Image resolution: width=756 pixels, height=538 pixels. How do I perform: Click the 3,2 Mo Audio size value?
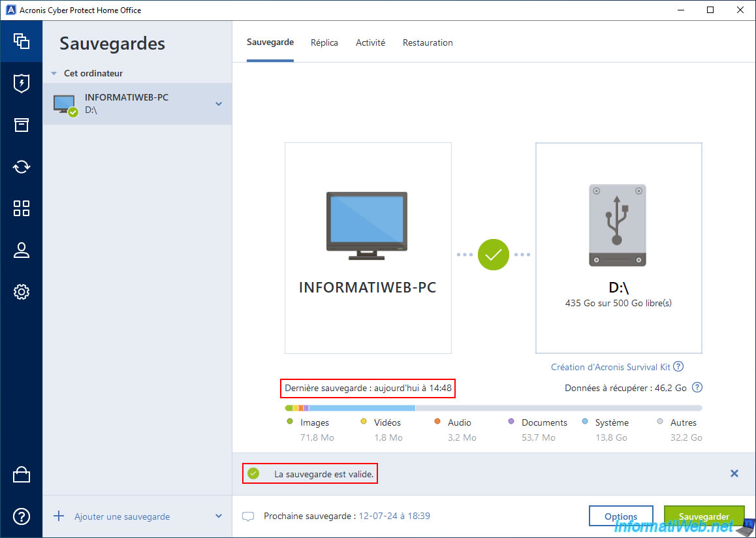[462, 437]
